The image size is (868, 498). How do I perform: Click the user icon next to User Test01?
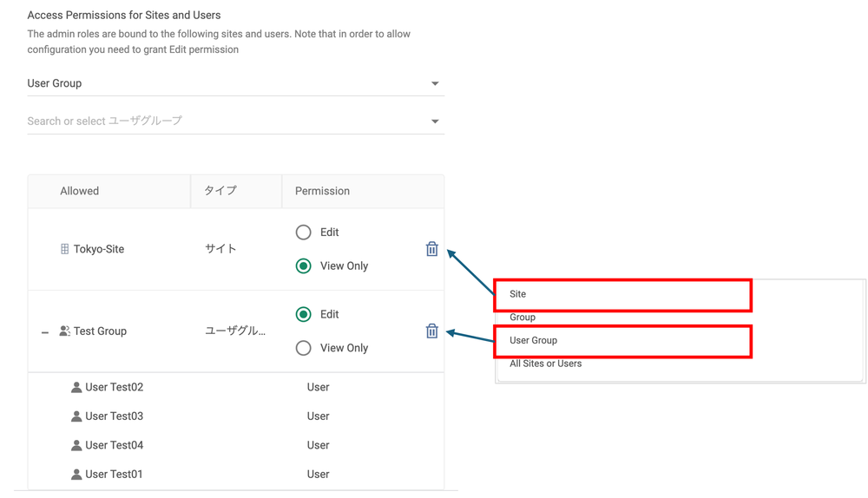coord(76,475)
